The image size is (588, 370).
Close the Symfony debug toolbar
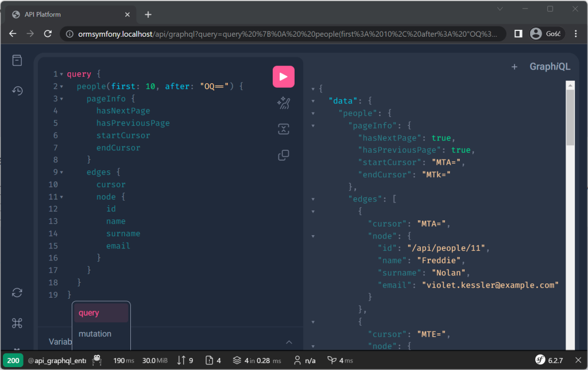pos(578,360)
